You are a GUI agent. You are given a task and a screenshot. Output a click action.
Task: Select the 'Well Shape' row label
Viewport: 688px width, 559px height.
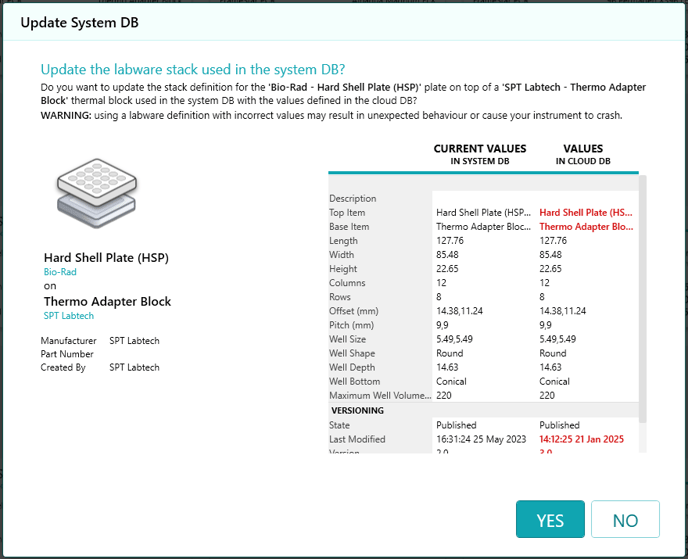point(352,353)
